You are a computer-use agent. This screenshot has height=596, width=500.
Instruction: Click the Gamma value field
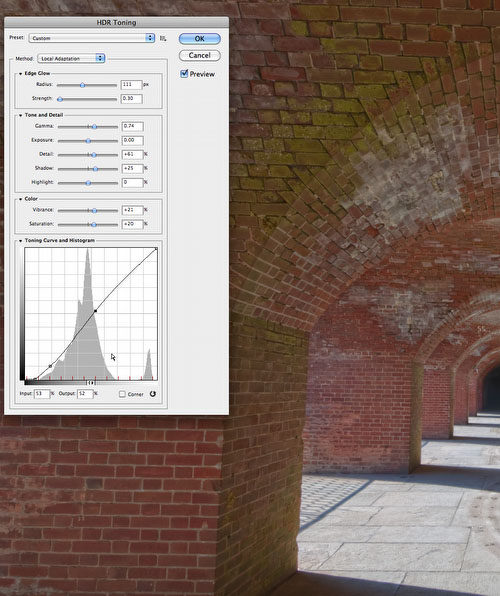coord(133,126)
